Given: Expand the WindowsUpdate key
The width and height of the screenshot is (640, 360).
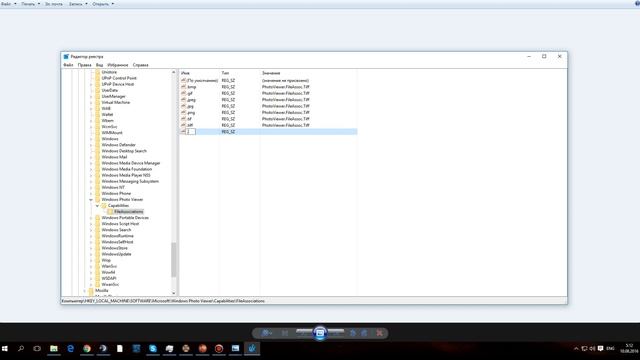Looking at the screenshot, I should (91, 254).
